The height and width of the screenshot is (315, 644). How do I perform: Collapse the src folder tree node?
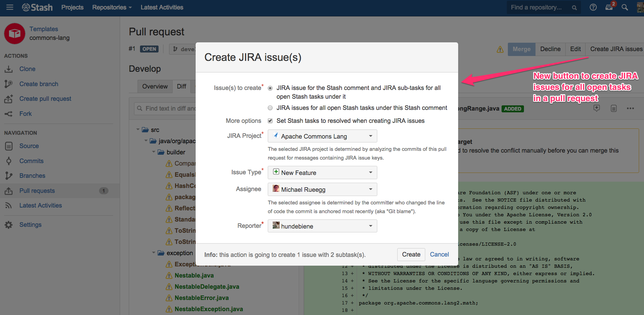[138, 129]
